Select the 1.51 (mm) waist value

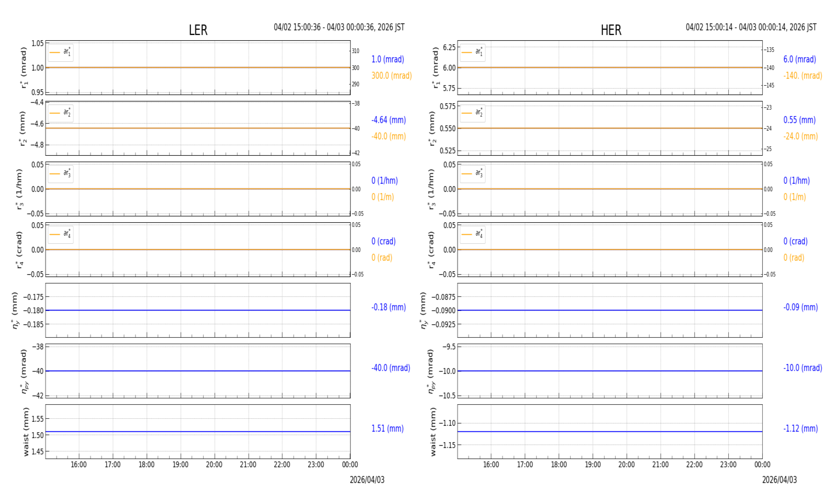[387, 429]
